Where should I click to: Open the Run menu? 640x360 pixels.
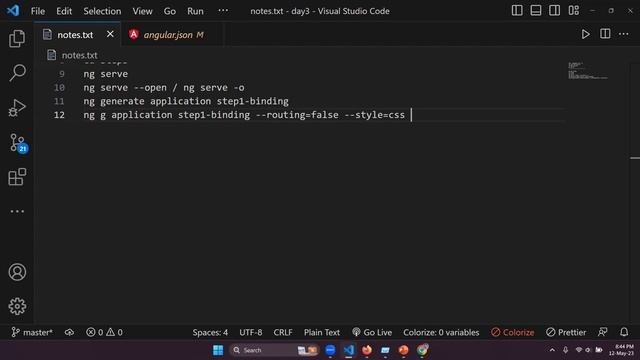pyautogui.click(x=195, y=11)
